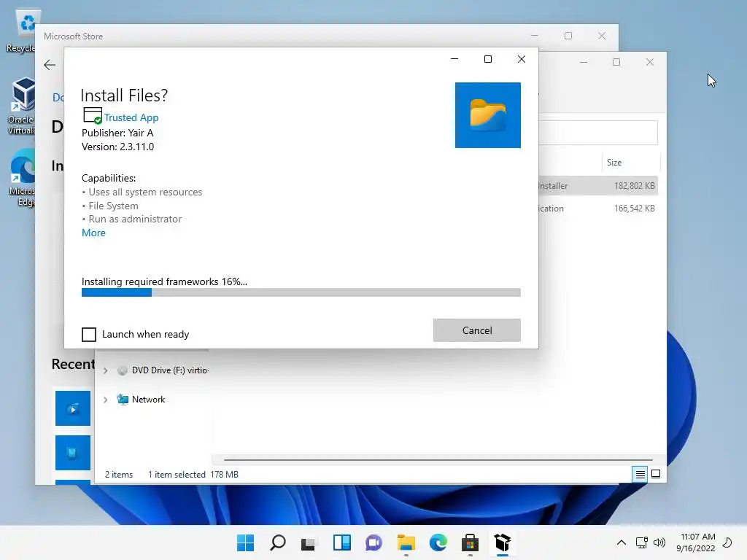Screen dimensions: 747x560
Task: Select DVD Drive (F:) virtio in Explorer
Action: 170,370
